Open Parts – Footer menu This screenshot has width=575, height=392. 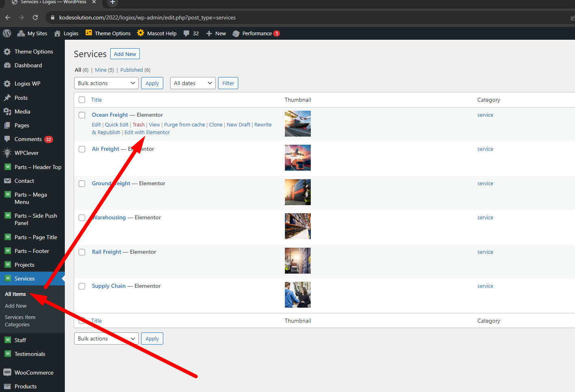point(32,251)
